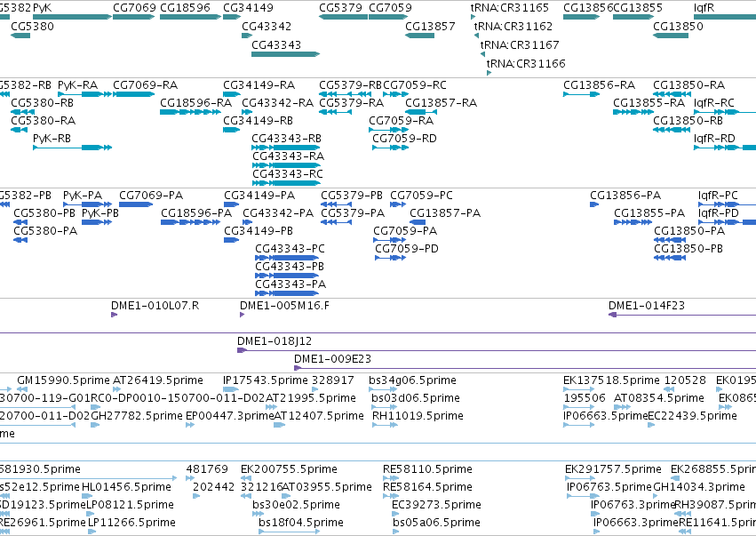The height and width of the screenshot is (536, 756).
Task: Open the CG7059-PD protein label
Action: tap(407, 249)
